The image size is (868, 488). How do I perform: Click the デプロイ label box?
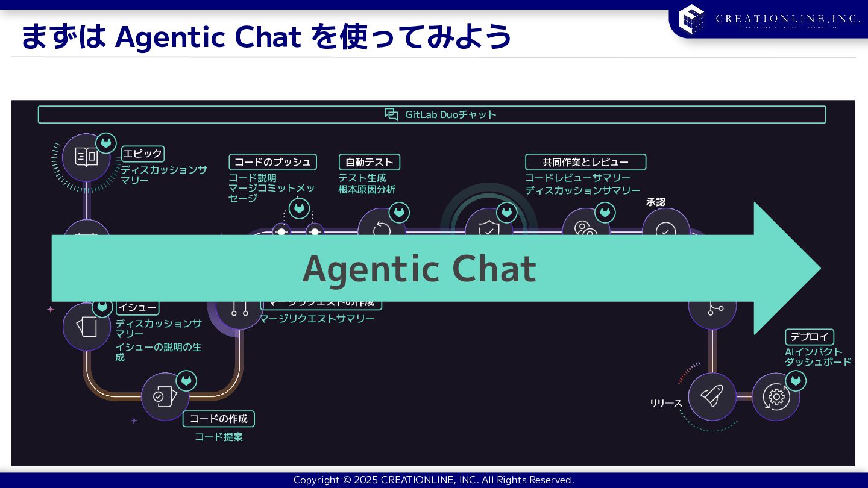(x=810, y=337)
